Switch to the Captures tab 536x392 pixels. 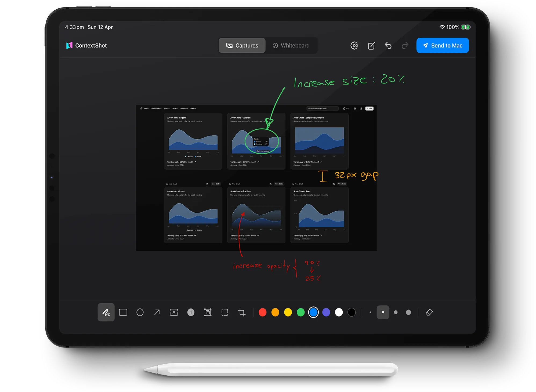tap(242, 45)
